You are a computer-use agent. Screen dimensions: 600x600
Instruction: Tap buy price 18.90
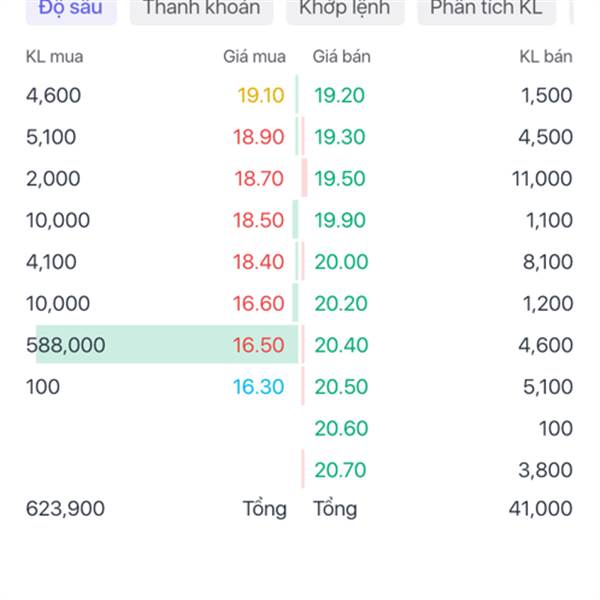click(x=259, y=137)
